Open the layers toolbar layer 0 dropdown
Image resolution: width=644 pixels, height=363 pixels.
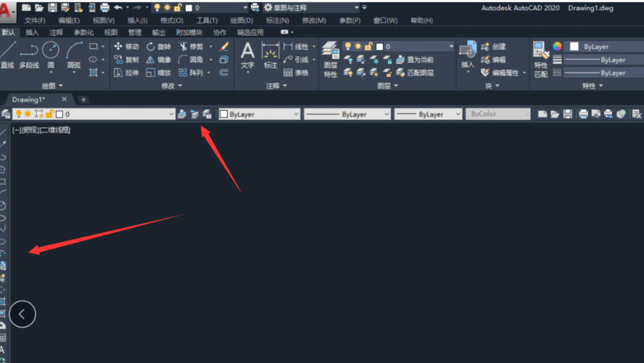click(x=171, y=114)
